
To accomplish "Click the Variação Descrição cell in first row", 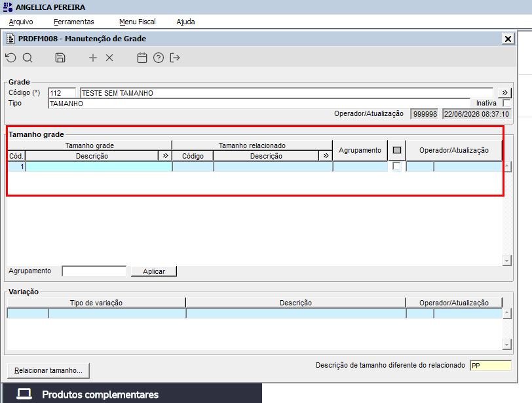I will coord(296,313).
